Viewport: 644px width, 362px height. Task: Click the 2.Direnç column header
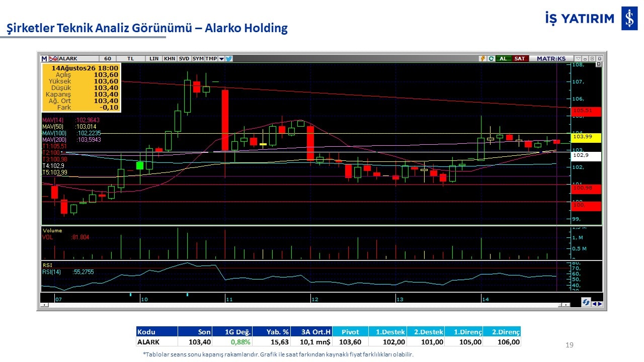click(502, 332)
